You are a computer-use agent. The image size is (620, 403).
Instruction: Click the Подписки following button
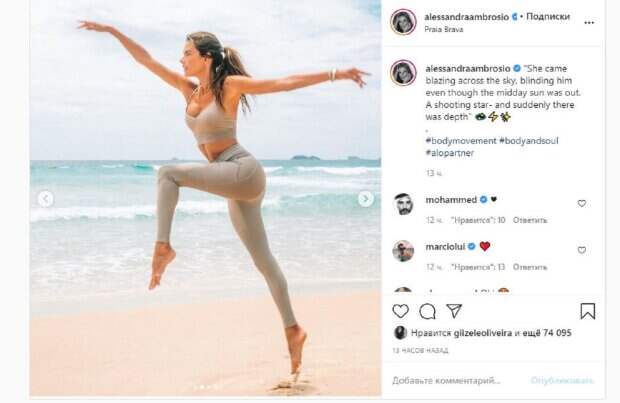548,17
